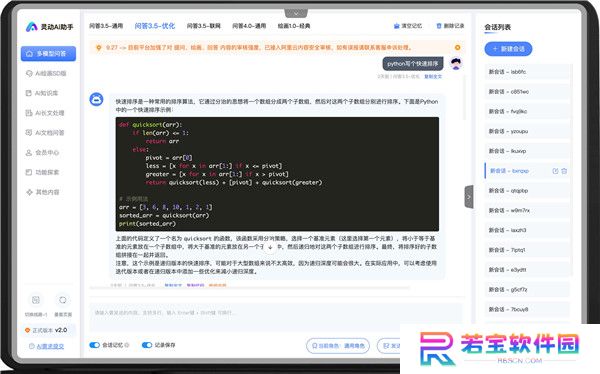Dismiss the orange notice banner
600x374 pixels.
point(457,47)
